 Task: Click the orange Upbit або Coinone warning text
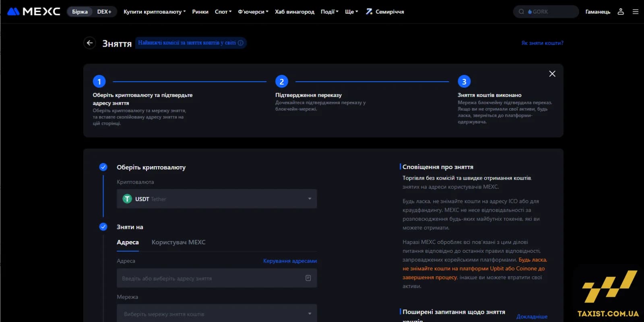coord(475,268)
